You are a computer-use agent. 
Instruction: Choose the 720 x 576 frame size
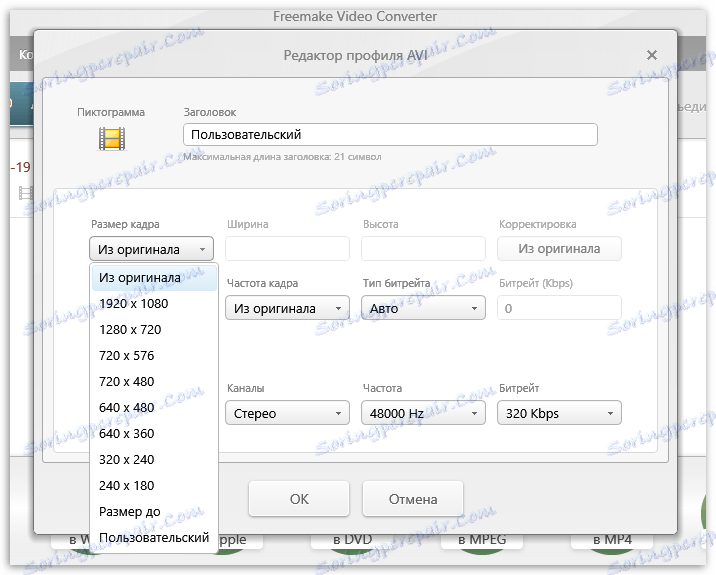pyautogui.click(x=154, y=356)
